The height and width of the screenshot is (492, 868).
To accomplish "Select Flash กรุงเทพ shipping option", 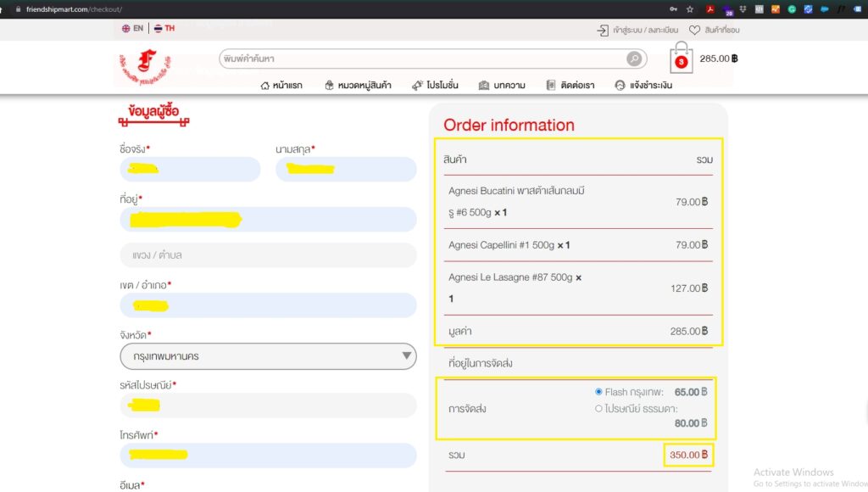I will click(x=598, y=392).
